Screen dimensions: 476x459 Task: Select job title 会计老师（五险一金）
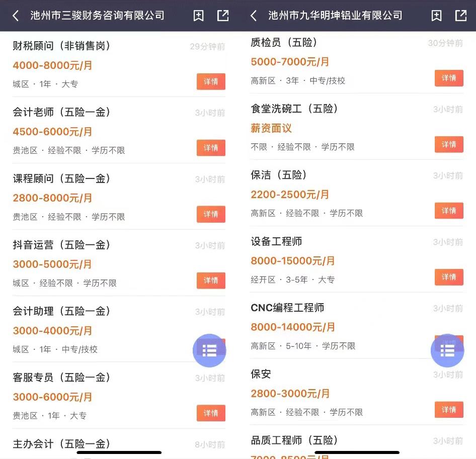pyautogui.click(x=61, y=112)
